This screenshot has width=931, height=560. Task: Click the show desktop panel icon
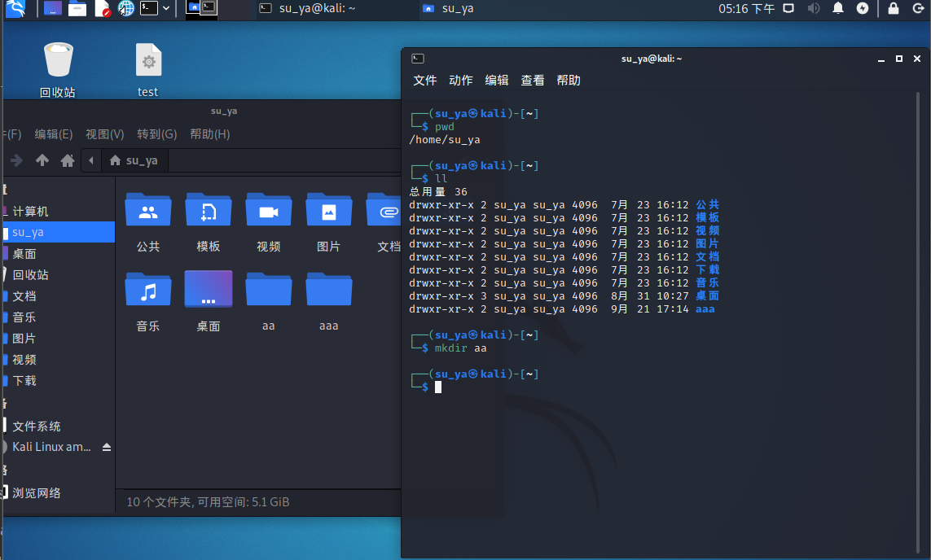[52, 8]
